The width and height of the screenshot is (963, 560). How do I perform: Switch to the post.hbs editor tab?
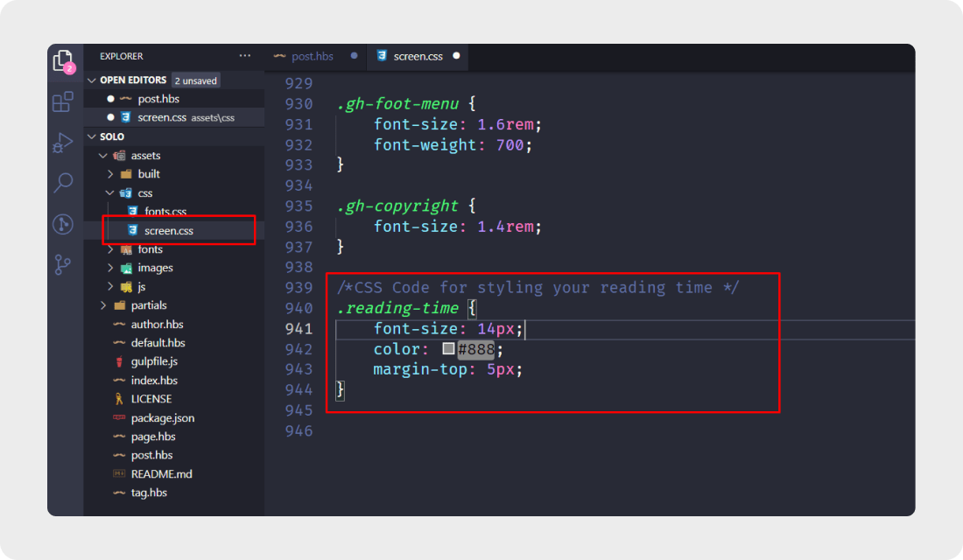point(312,56)
